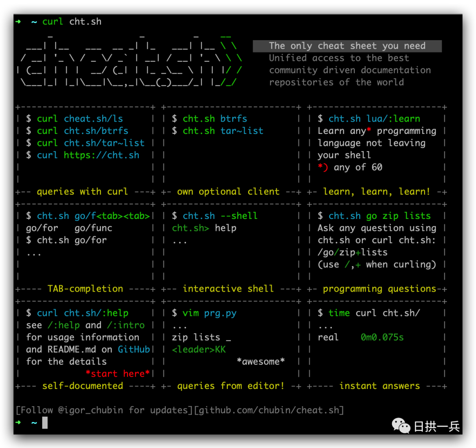The image size is (476, 448).
Task: Click the 'cht.sh go zip lists' command
Action: point(379,216)
